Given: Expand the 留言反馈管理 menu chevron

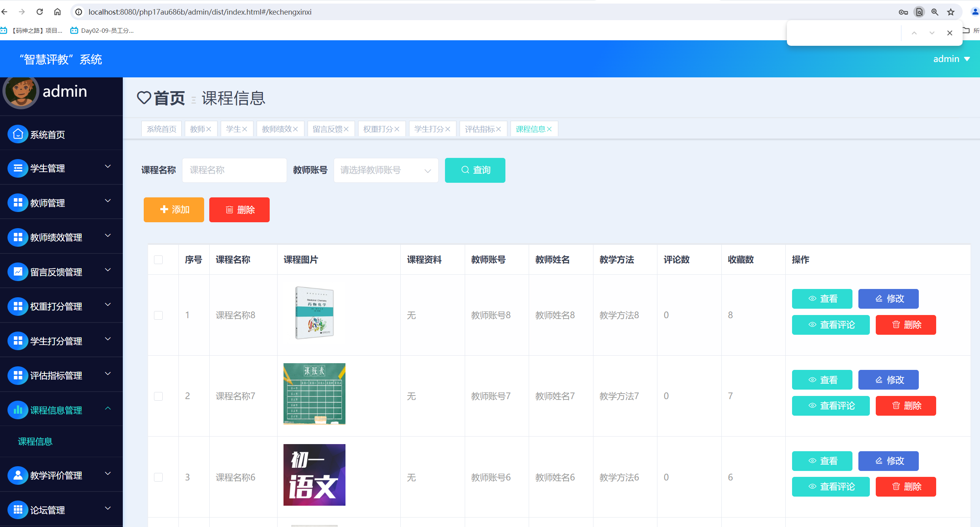Looking at the screenshot, I should click(108, 270).
